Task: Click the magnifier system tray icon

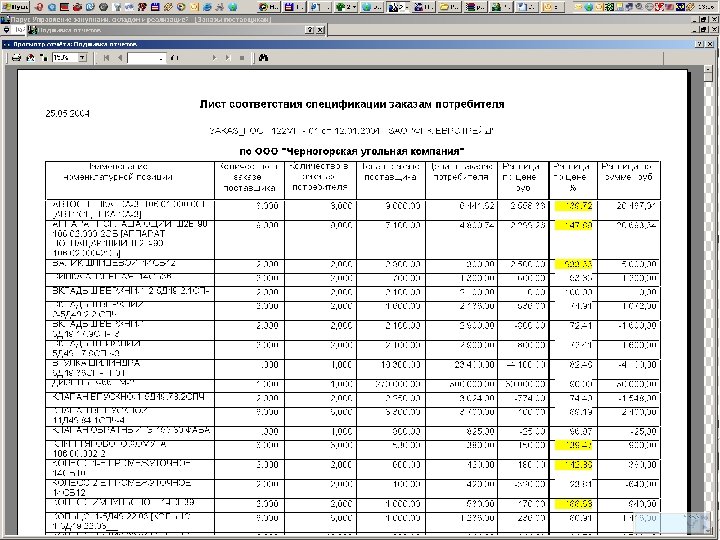Action: coord(639,7)
